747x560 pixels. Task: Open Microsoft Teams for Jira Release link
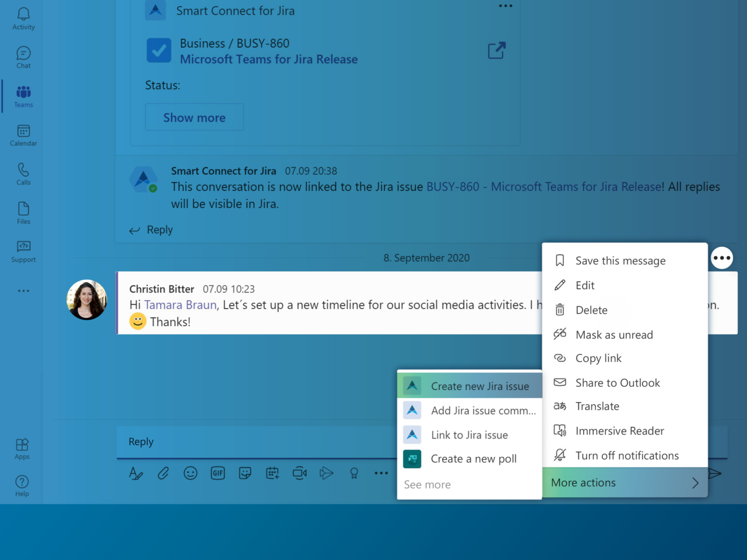tap(269, 59)
